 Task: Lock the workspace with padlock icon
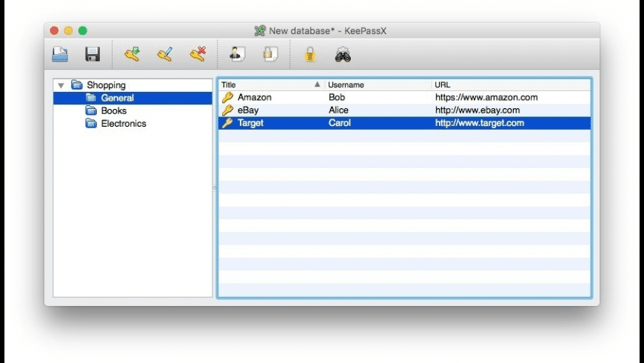pyautogui.click(x=310, y=54)
